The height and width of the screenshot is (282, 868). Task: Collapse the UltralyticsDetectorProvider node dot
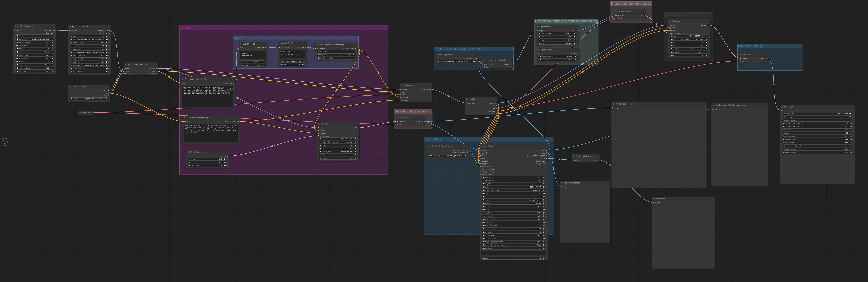pyautogui.click(x=429, y=146)
